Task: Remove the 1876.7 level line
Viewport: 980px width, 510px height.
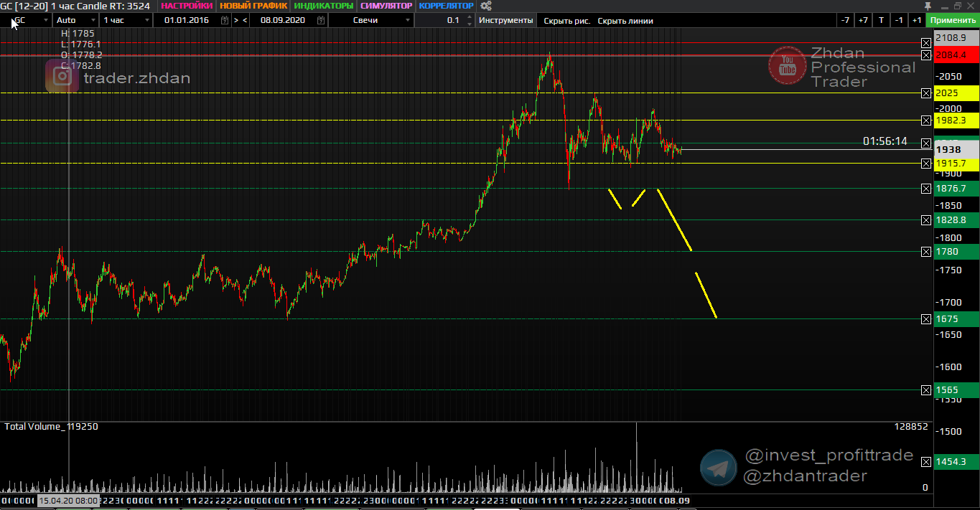Action: [926, 189]
